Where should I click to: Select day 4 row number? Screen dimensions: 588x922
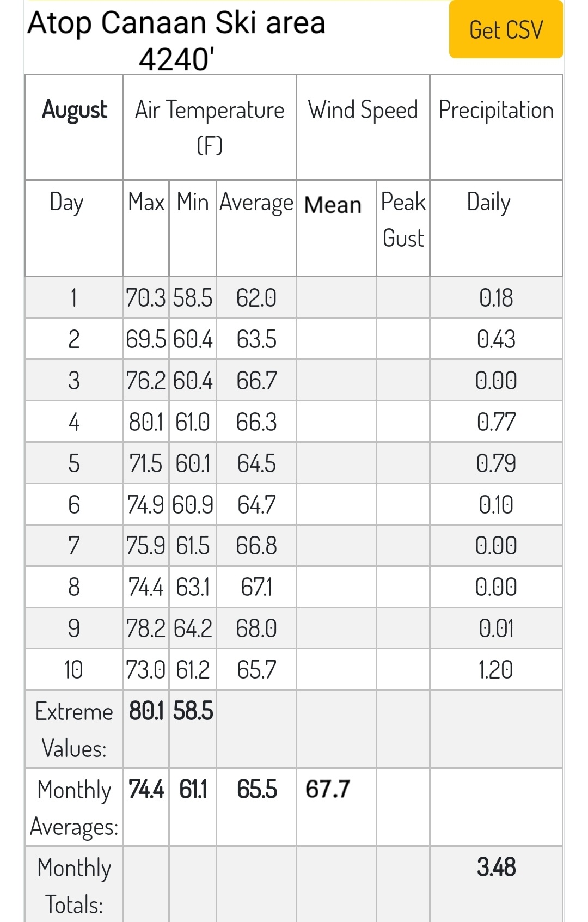pyautogui.click(x=74, y=422)
